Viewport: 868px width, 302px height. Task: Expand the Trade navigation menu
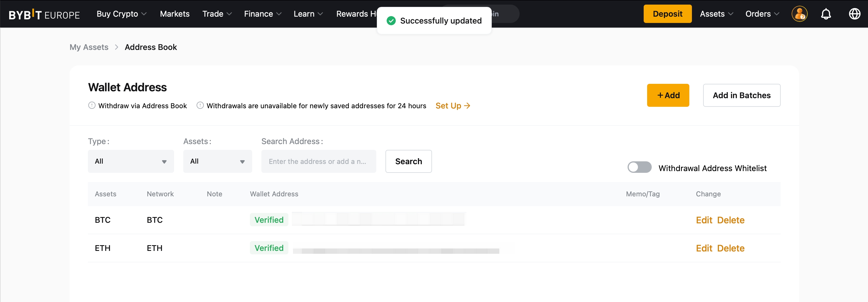(217, 14)
